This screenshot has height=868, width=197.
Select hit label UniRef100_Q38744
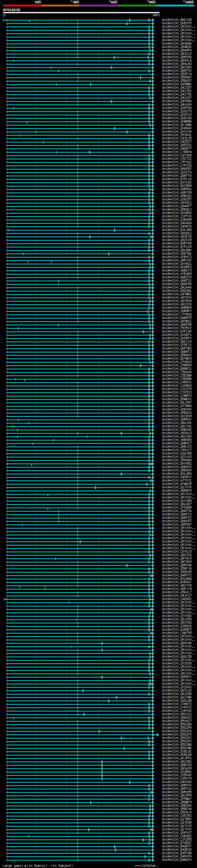(x=177, y=108)
